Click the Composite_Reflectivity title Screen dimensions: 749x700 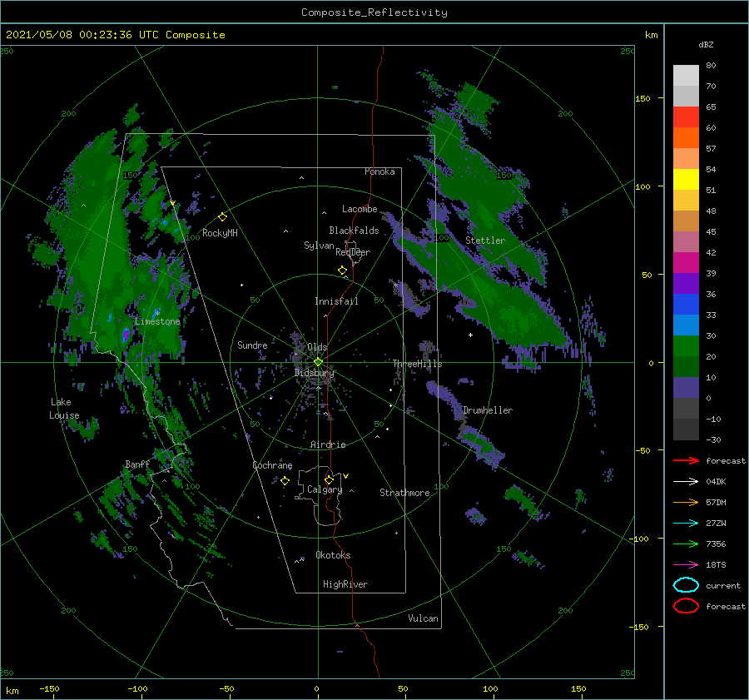(374, 12)
